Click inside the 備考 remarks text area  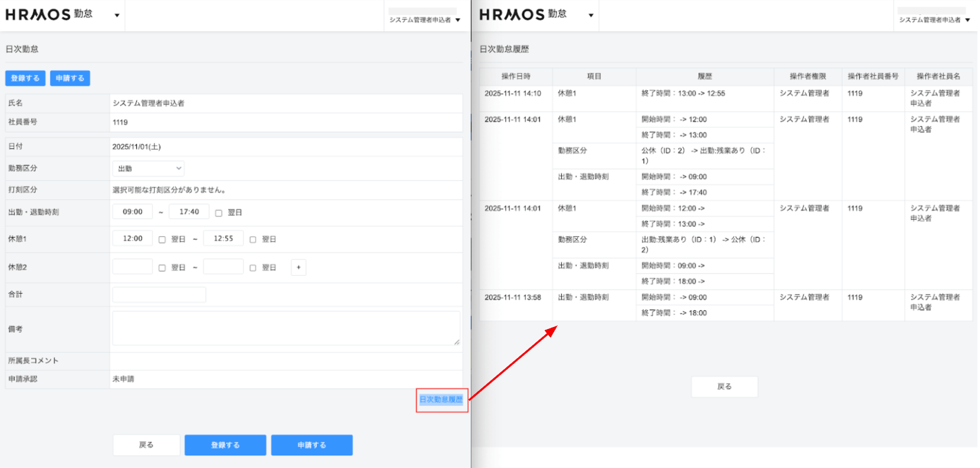point(286,328)
